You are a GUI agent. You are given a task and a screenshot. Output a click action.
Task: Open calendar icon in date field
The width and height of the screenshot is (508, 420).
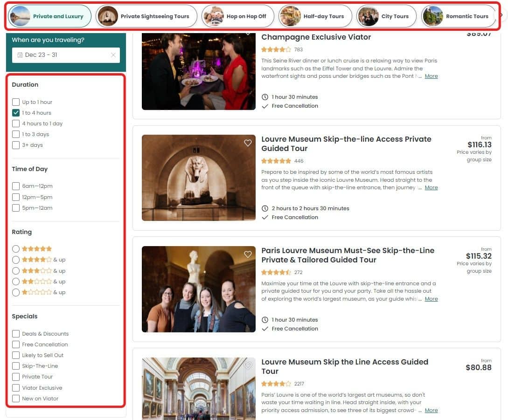20,55
